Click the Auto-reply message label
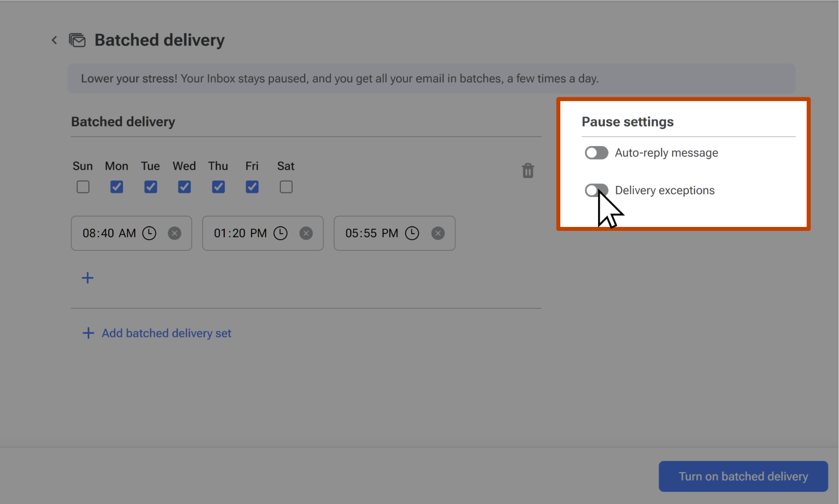 pyautogui.click(x=666, y=153)
